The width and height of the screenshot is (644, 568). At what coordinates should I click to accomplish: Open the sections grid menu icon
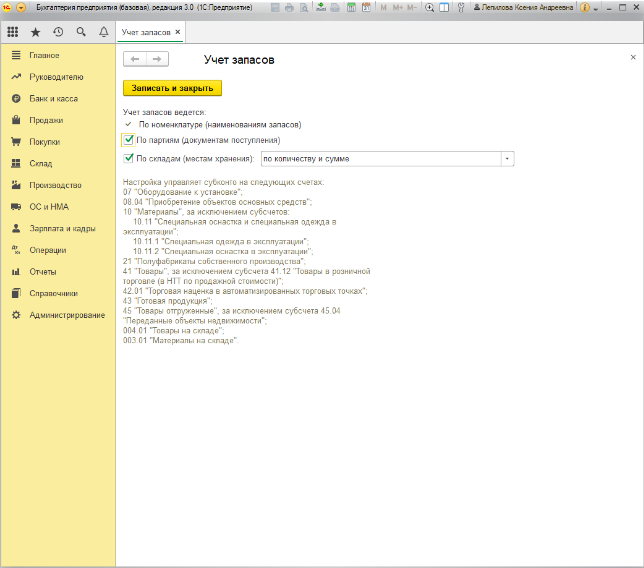(13, 32)
